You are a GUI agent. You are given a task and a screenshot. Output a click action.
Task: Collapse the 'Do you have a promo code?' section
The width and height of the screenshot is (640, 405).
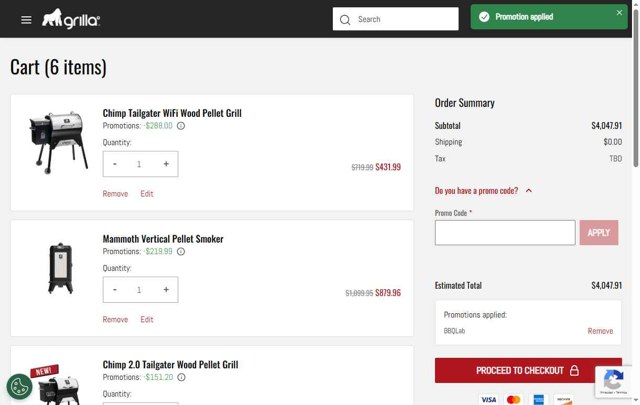point(483,191)
